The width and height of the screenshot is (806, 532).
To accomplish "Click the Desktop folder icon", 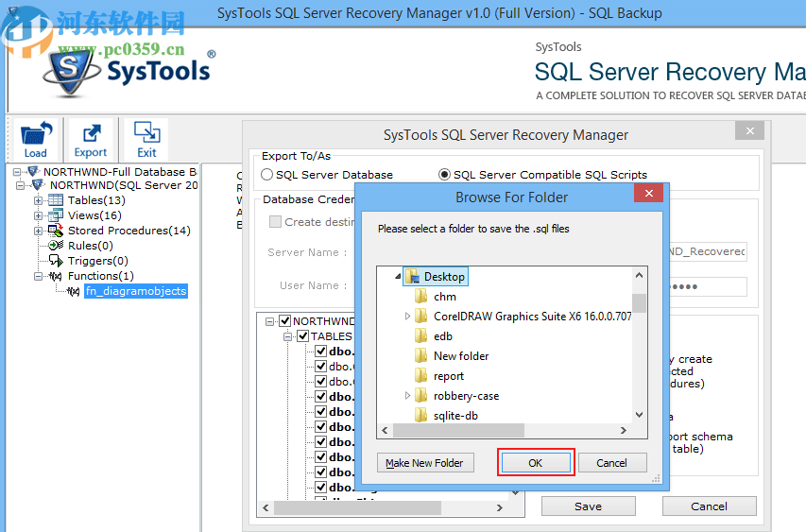I will 412,277.
